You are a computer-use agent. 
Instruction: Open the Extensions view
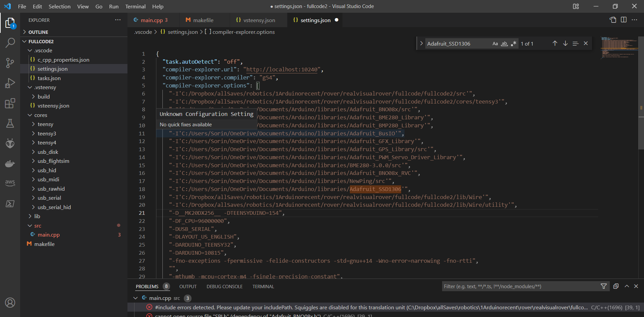click(10, 103)
